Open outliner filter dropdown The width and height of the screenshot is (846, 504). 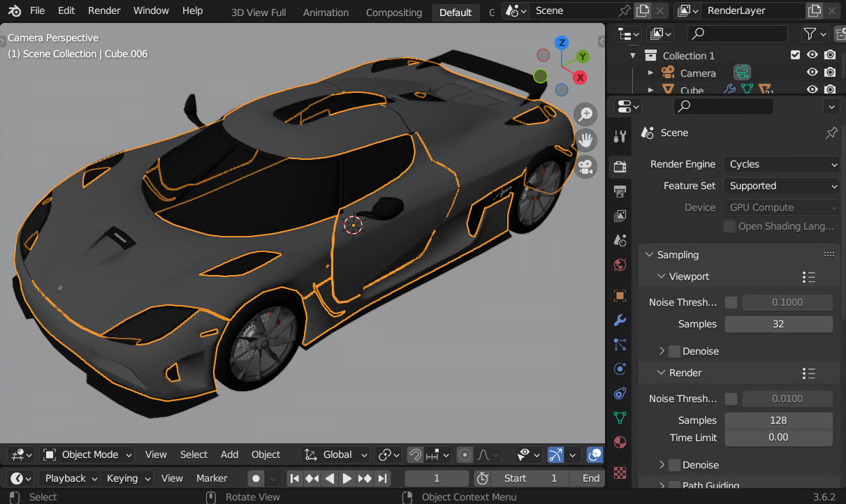tap(814, 34)
